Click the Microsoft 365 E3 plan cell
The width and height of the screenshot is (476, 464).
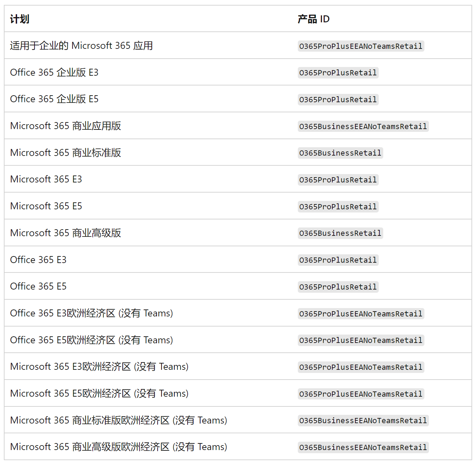click(x=46, y=179)
